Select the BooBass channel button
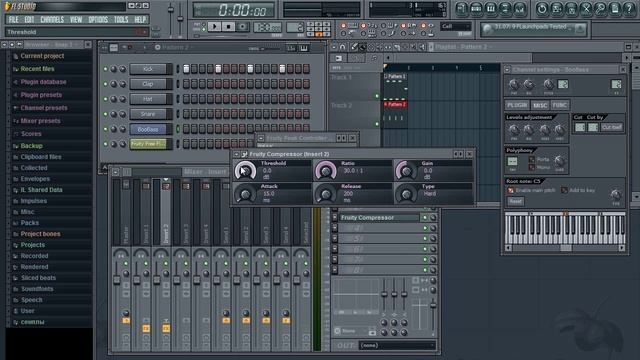The image size is (640, 360). point(148,129)
